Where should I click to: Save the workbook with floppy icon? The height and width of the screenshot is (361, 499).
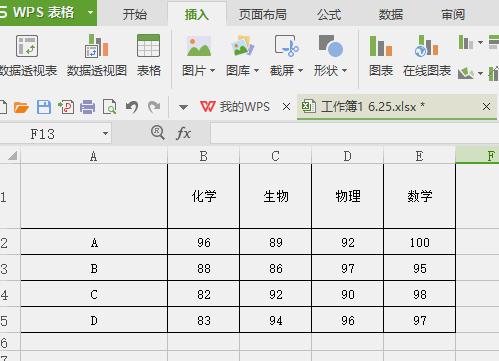coord(44,107)
